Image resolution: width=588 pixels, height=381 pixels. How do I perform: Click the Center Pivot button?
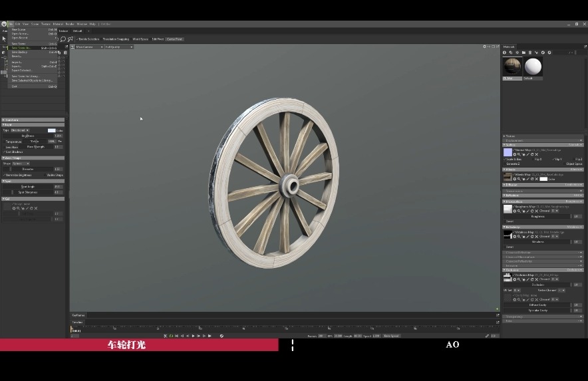(x=174, y=39)
